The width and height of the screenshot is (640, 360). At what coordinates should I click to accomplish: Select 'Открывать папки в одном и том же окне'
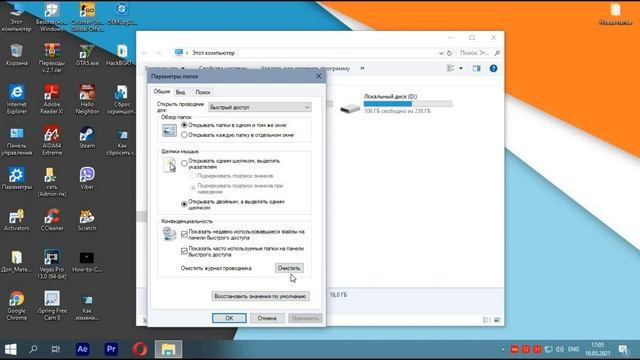pyautogui.click(x=184, y=125)
